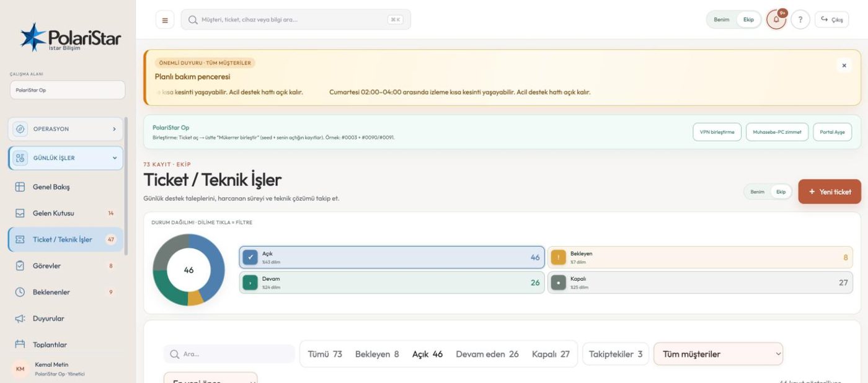The width and height of the screenshot is (868, 383).
Task: Select the Bekleyen 8 filter tab
Action: [x=377, y=354]
